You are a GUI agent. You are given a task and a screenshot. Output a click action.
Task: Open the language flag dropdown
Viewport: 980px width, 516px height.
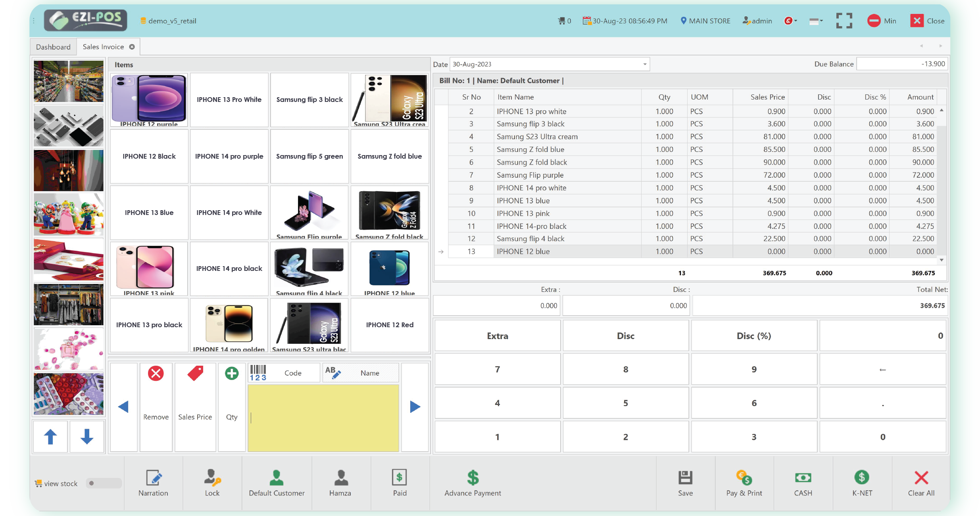(x=816, y=21)
